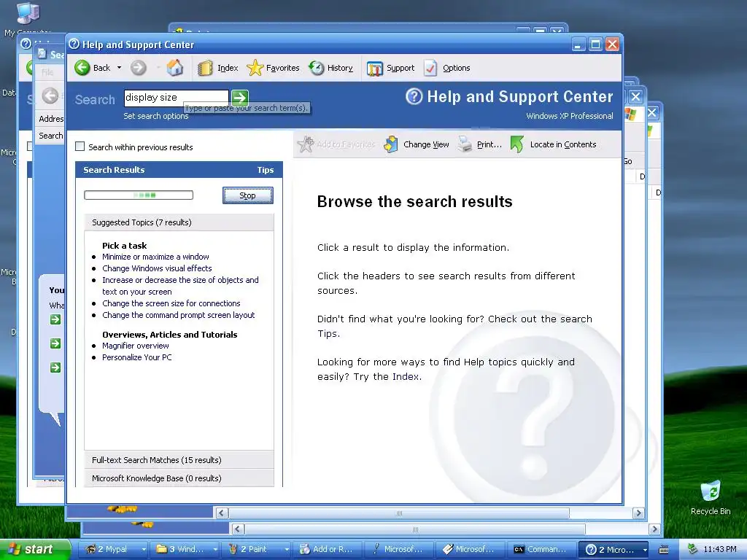Click the green search Go arrow
Image resolution: width=747 pixels, height=560 pixels.
[x=239, y=98]
